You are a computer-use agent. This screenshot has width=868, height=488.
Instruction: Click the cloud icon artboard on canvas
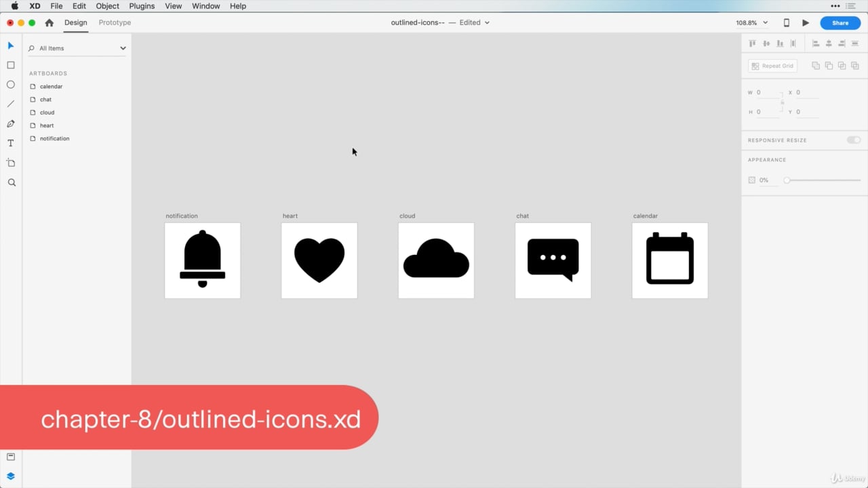(436, 260)
